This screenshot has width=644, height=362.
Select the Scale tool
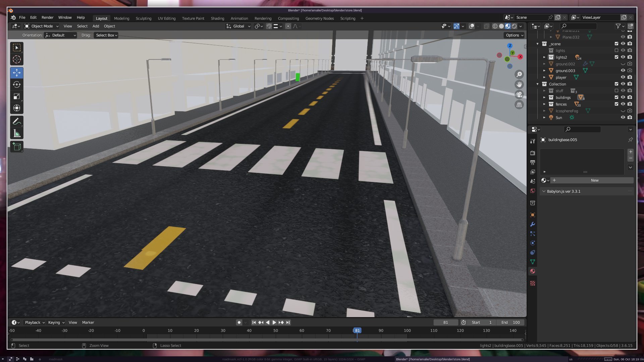click(x=17, y=97)
